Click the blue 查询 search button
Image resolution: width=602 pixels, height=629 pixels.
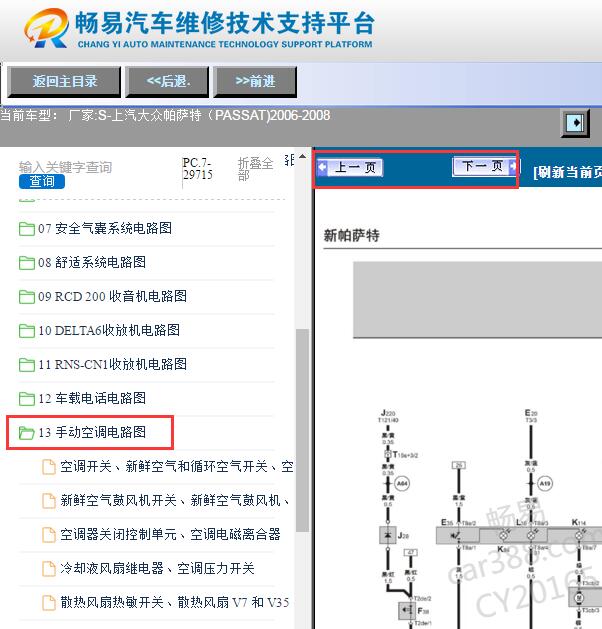coord(42,181)
